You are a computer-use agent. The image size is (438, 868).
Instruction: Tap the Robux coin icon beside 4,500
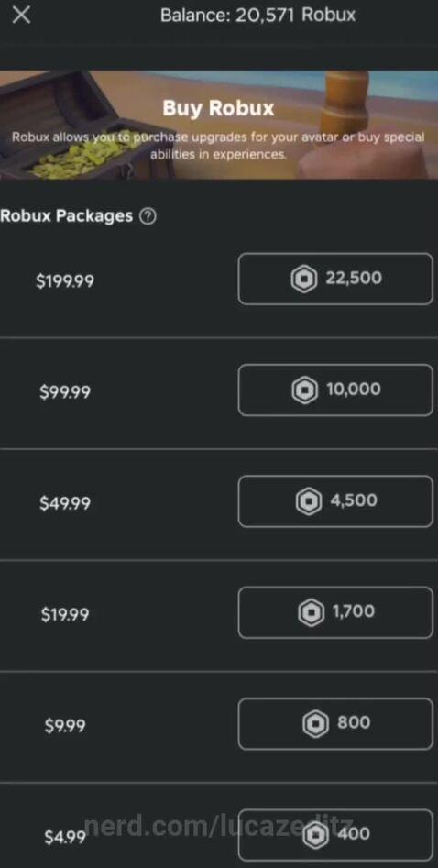tap(309, 501)
